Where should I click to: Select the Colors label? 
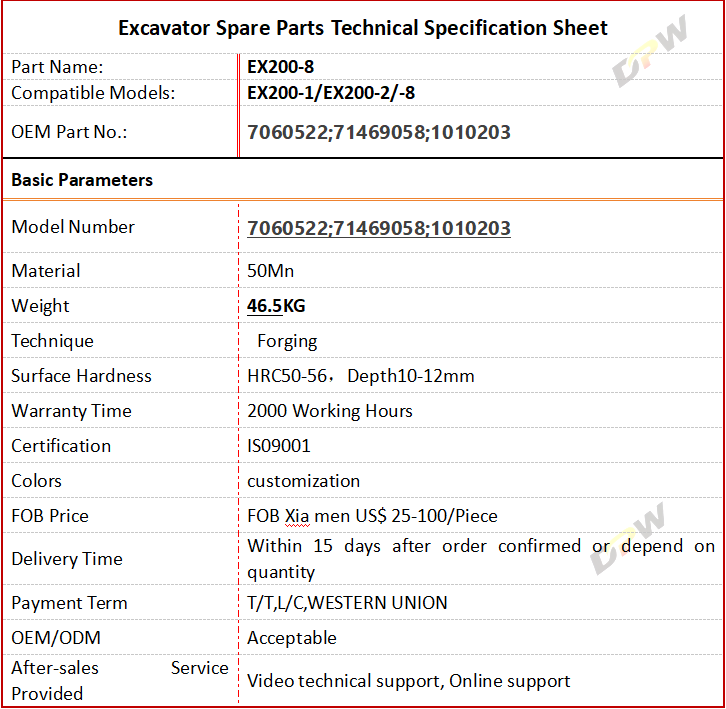tap(37, 481)
